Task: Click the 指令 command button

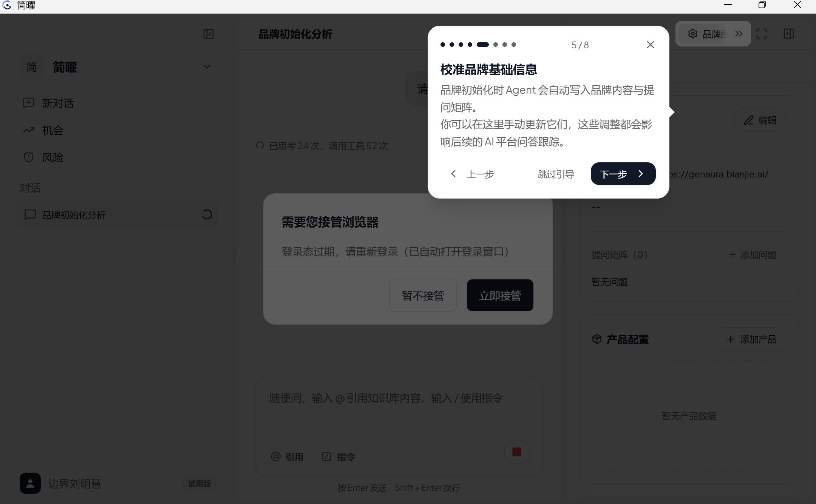Action: (x=338, y=457)
